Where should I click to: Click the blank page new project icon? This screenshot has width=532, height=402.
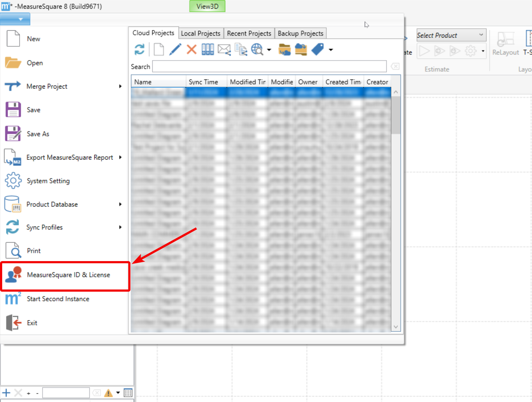point(159,49)
